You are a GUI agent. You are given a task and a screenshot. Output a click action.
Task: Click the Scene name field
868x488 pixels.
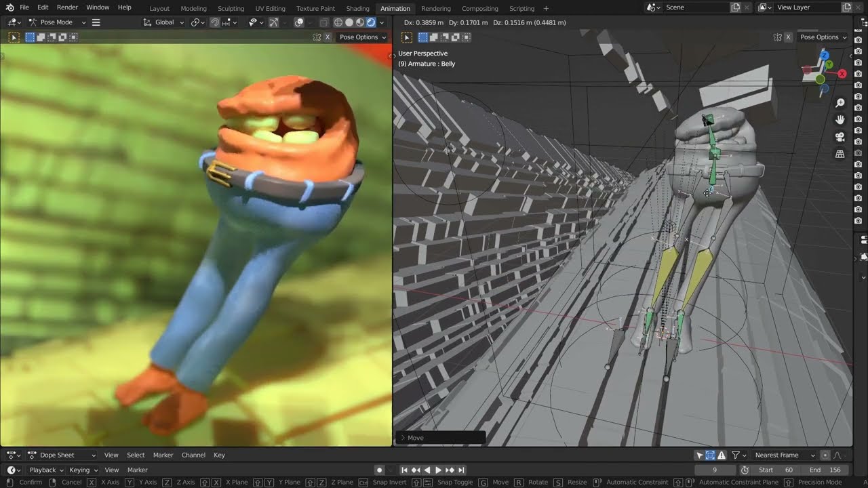point(694,7)
